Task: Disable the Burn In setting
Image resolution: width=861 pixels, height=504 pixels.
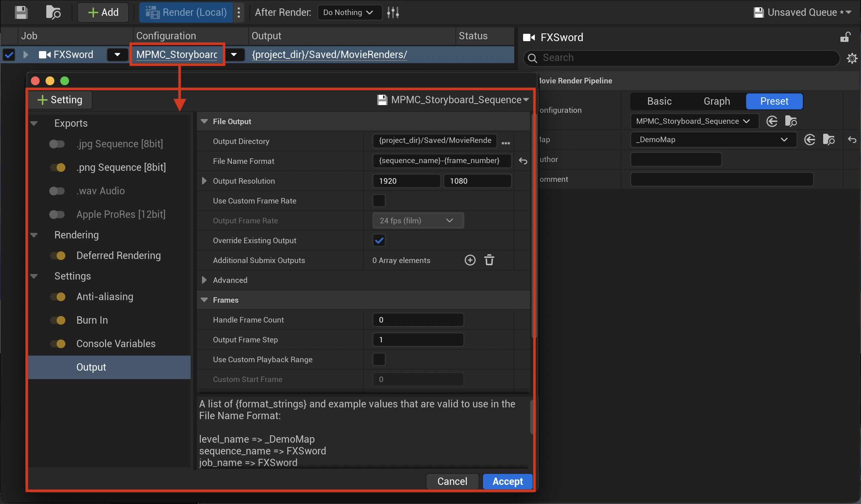Action: point(58,320)
